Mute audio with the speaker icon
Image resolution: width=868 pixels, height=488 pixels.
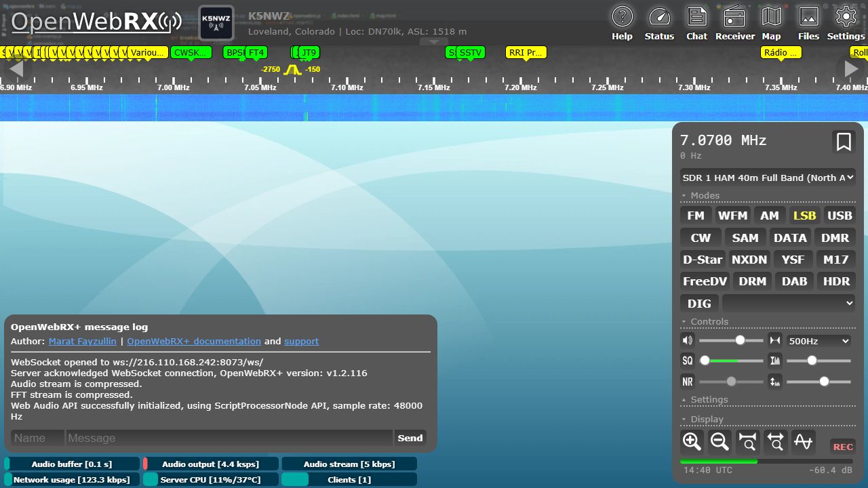[x=688, y=340]
